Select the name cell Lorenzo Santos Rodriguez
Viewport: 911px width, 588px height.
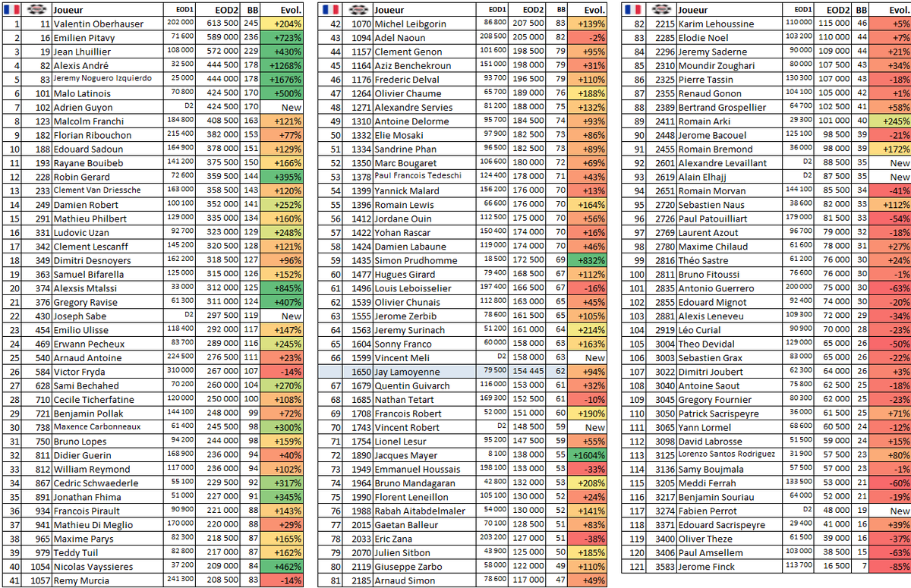coord(730,455)
